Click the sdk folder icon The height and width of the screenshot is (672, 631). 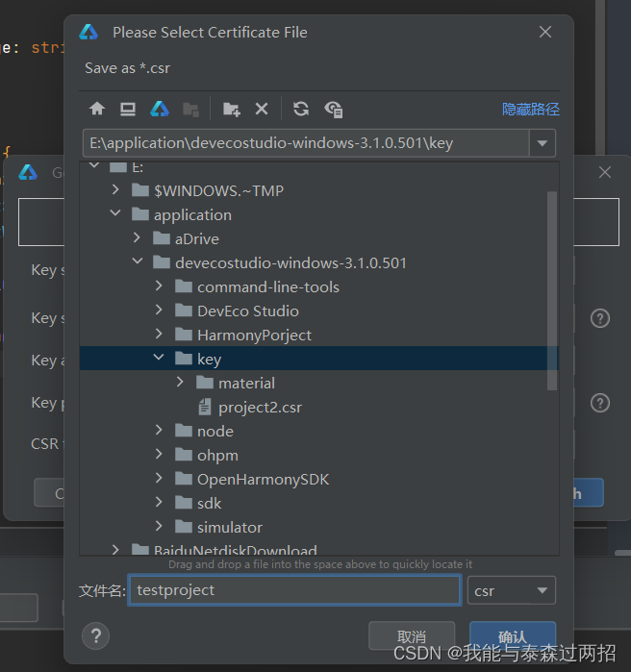(184, 502)
